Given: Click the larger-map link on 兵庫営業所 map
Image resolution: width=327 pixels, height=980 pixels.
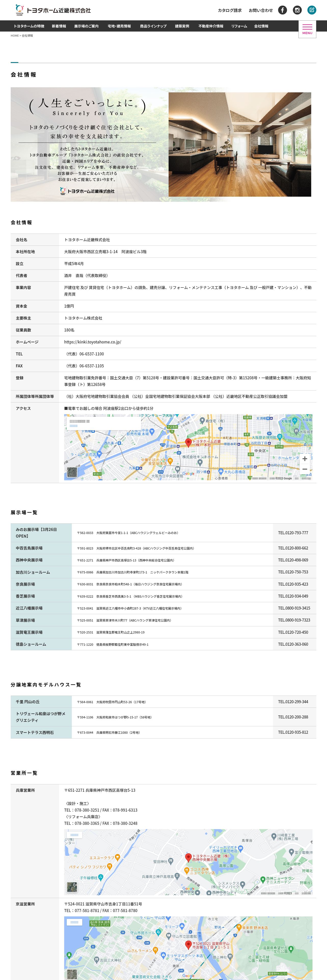Looking at the screenshot, I should tap(74, 835).
